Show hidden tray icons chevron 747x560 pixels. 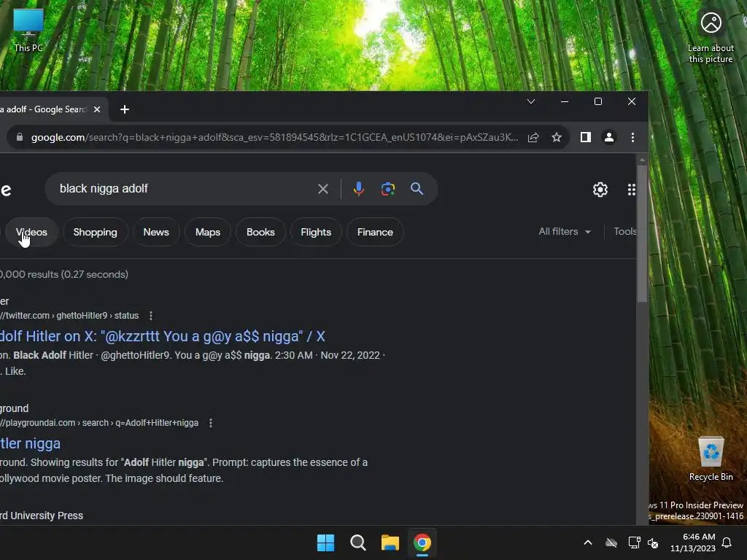[x=588, y=542]
